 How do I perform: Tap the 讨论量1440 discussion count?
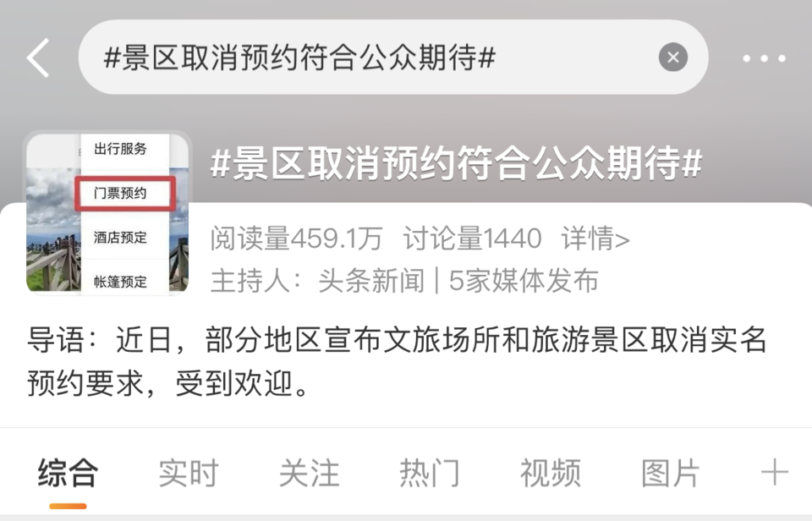(472, 239)
